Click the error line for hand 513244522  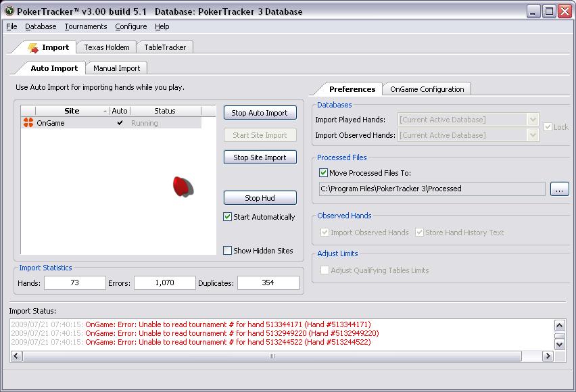(x=191, y=342)
